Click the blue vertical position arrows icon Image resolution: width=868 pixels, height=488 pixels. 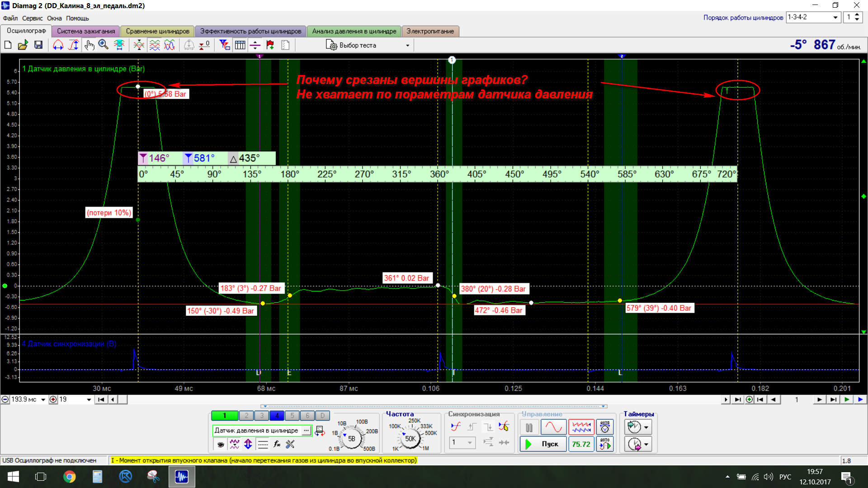click(248, 445)
